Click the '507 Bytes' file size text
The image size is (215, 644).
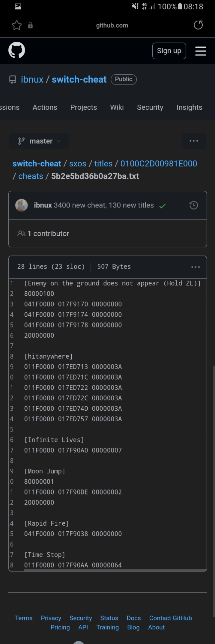114,266
